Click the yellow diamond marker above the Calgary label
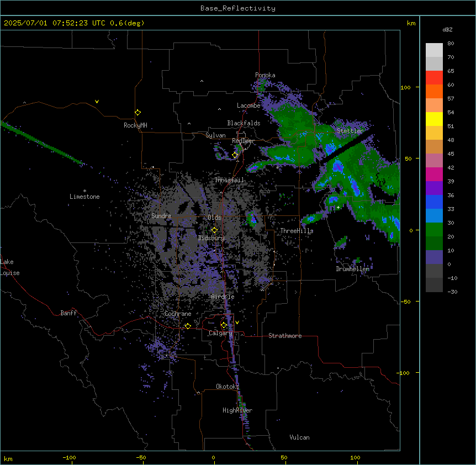The height and width of the screenshot is (465, 476). pyautogui.click(x=224, y=325)
